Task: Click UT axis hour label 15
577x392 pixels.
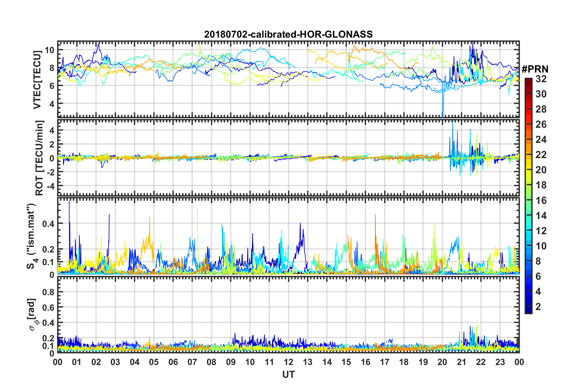Action: pyautogui.click(x=346, y=362)
